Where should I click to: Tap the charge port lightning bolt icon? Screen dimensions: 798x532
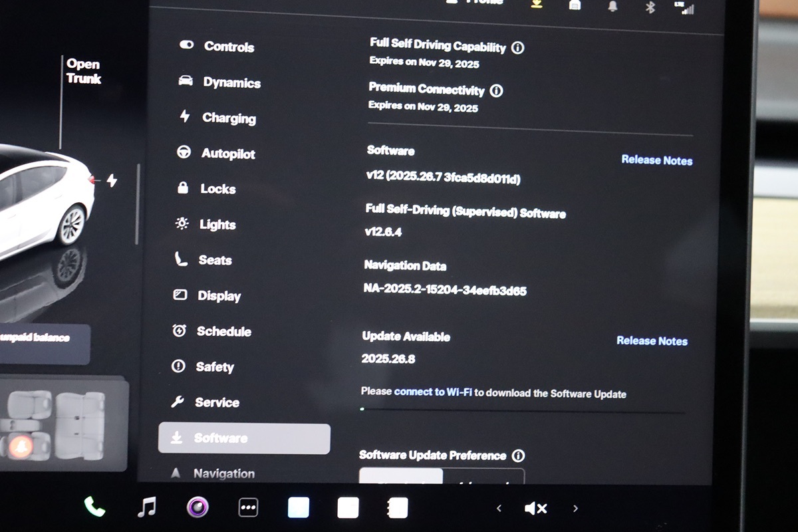click(x=112, y=180)
